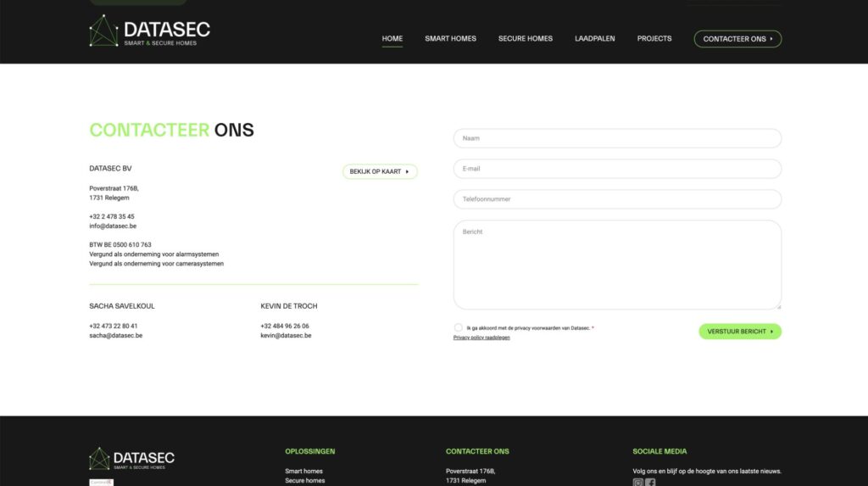Click the Contacteer Ons header button

click(737, 39)
